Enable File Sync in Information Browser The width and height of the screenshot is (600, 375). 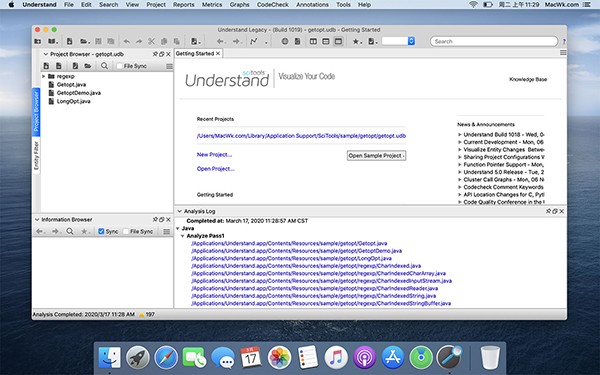(x=126, y=231)
